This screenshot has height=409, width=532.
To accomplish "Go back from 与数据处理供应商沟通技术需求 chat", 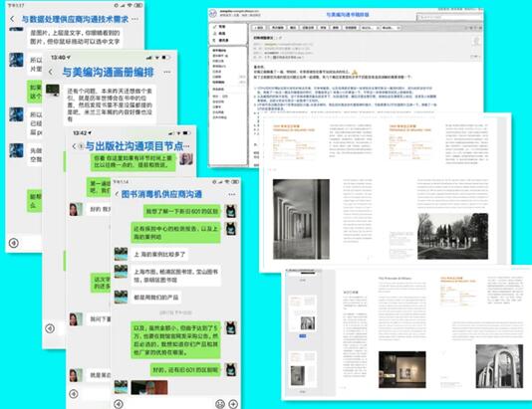I will pyautogui.click(x=13, y=19).
